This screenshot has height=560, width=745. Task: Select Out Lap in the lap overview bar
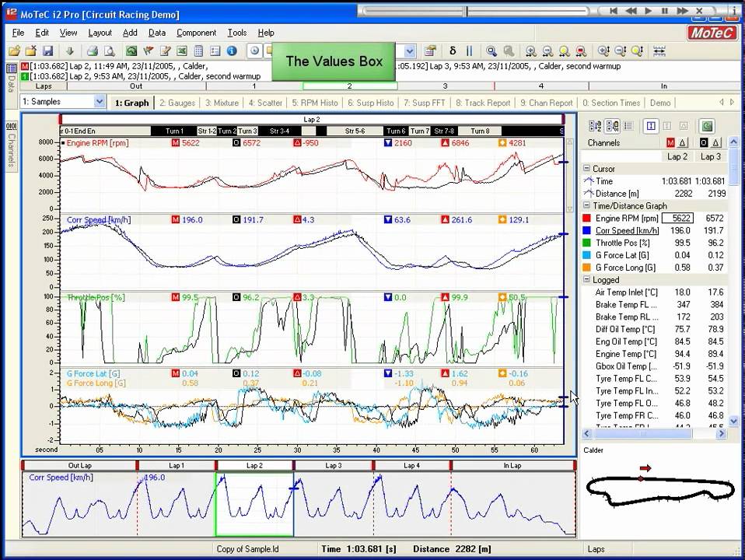point(79,465)
